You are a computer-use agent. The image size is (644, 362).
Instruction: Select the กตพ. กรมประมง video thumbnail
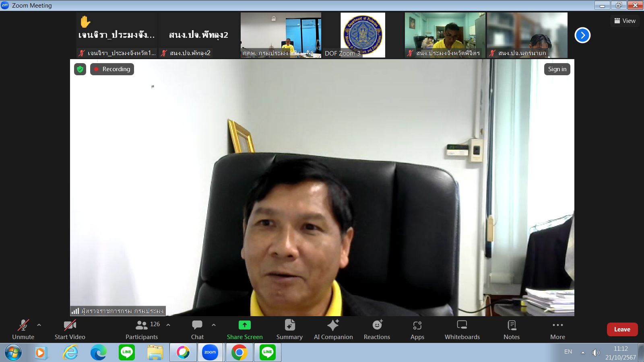click(281, 35)
